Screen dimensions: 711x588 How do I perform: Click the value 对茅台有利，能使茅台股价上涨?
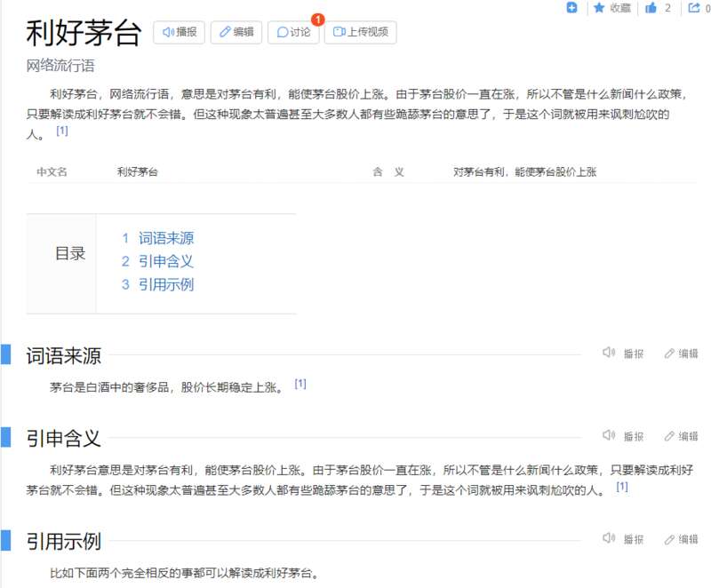[x=524, y=172]
